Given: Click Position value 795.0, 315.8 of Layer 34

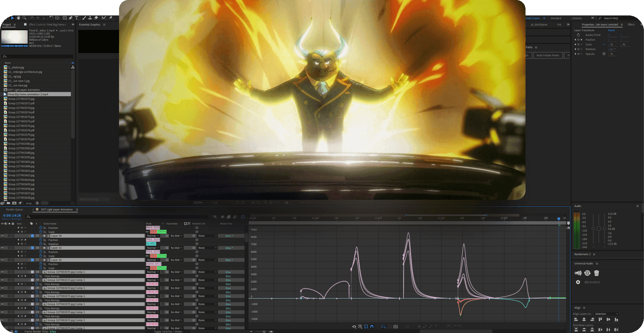Looking at the screenshot, I should (x=153, y=240).
